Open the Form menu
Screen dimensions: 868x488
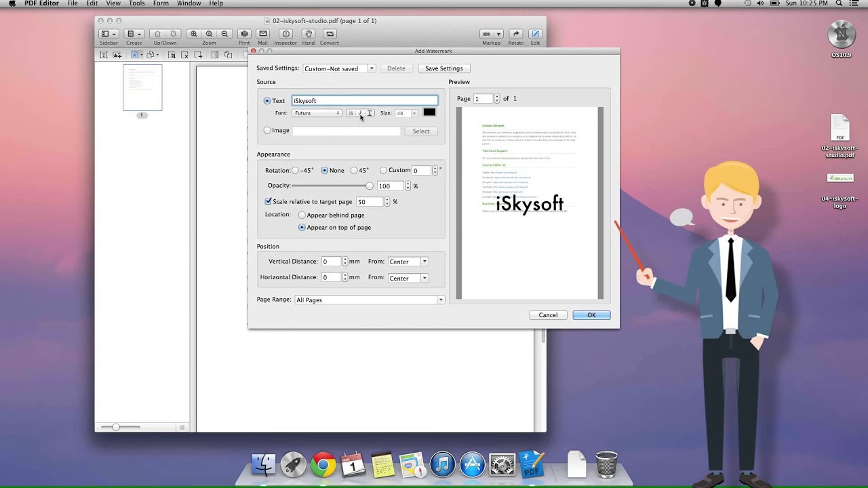click(x=161, y=3)
